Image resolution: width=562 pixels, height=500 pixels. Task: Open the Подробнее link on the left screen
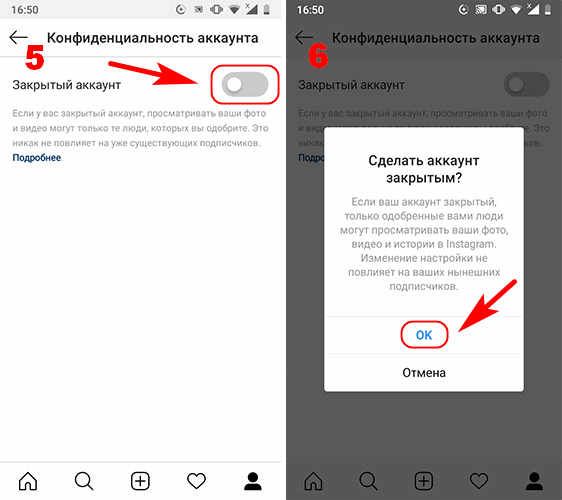point(37,157)
